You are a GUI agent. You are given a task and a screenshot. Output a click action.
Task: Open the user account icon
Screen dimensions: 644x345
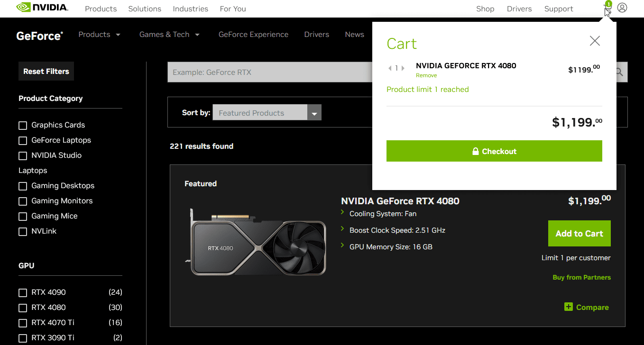tap(622, 8)
